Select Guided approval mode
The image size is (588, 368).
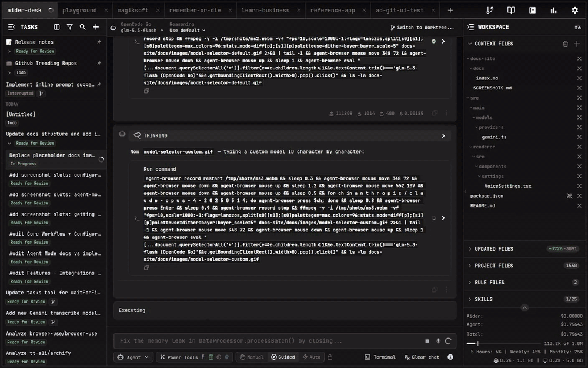coord(283,357)
